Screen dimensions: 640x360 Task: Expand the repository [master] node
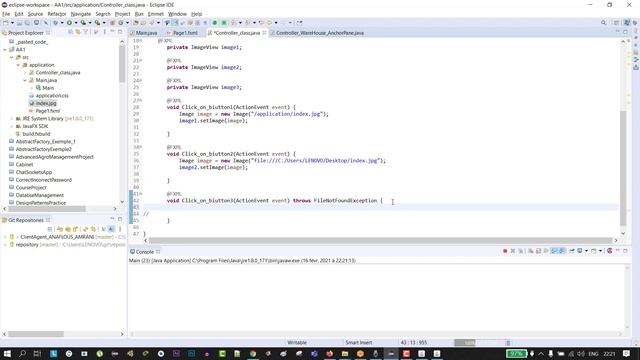(5, 244)
